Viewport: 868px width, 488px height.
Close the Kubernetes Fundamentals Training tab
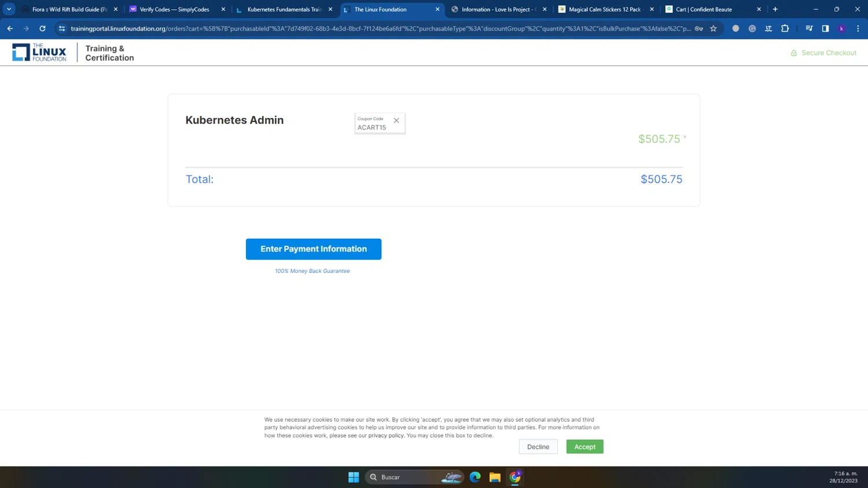(330, 9)
